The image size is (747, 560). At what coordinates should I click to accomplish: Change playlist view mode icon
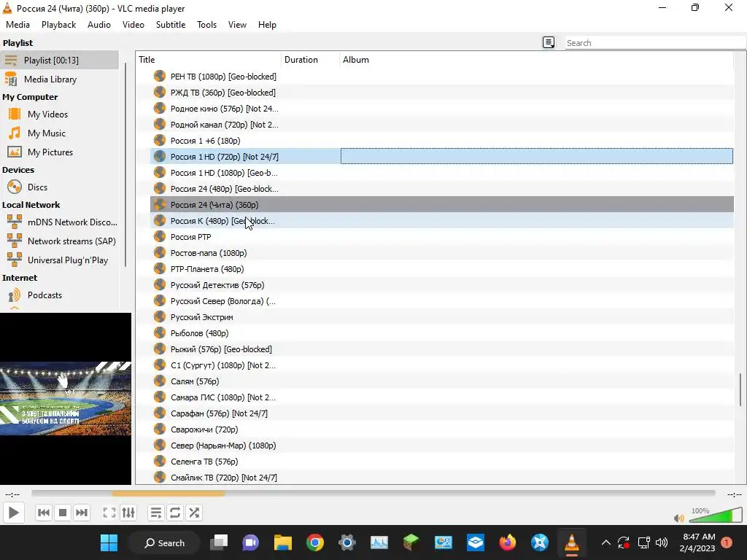pyautogui.click(x=549, y=43)
